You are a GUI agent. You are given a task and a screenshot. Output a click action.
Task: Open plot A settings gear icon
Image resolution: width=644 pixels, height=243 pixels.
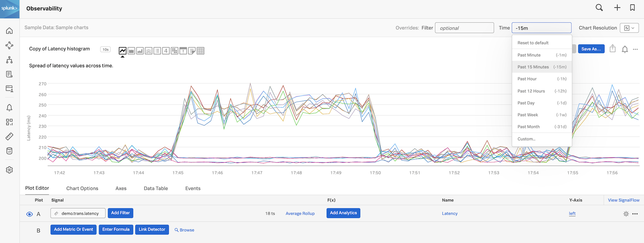point(626,214)
